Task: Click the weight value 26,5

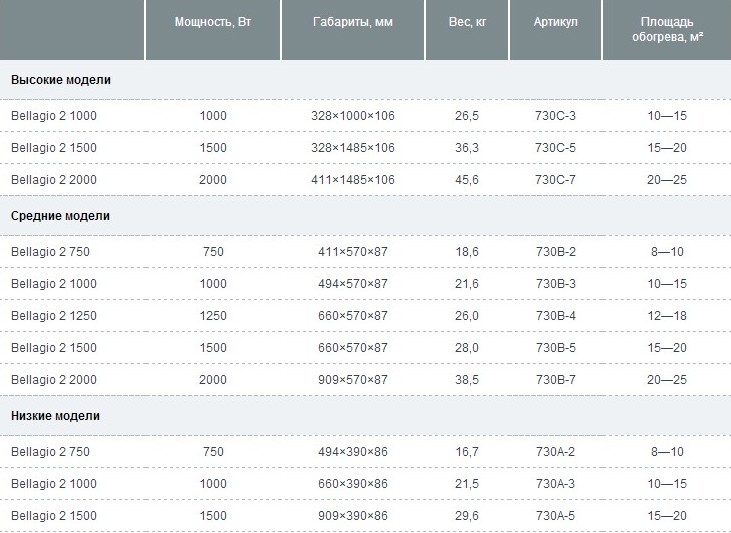Action: [x=467, y=116]
